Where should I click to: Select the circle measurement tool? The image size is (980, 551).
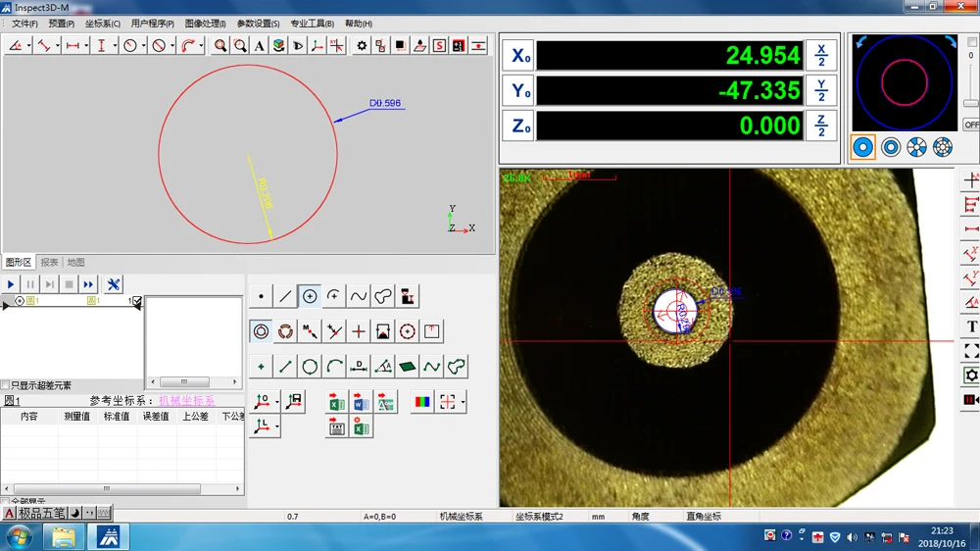310,296
